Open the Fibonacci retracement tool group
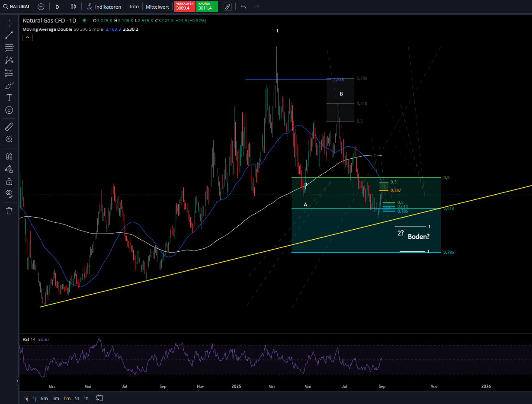This screenshot has width=532, height=404. click(9, 48)
